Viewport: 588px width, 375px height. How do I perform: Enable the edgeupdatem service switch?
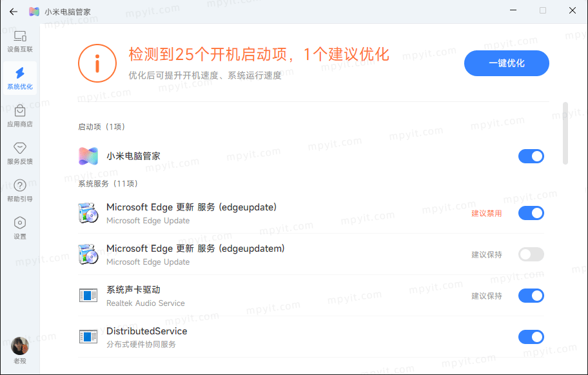coord(531,254)
